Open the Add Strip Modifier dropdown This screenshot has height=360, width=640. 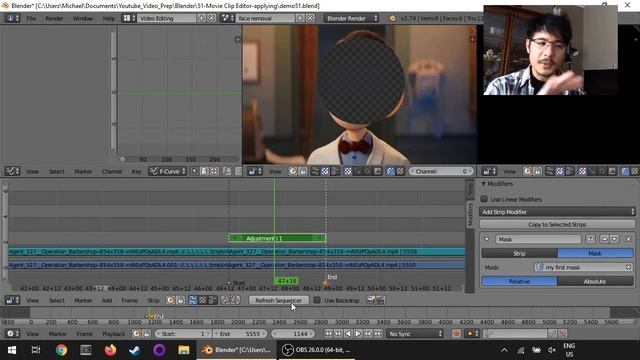tap(557, 212)
